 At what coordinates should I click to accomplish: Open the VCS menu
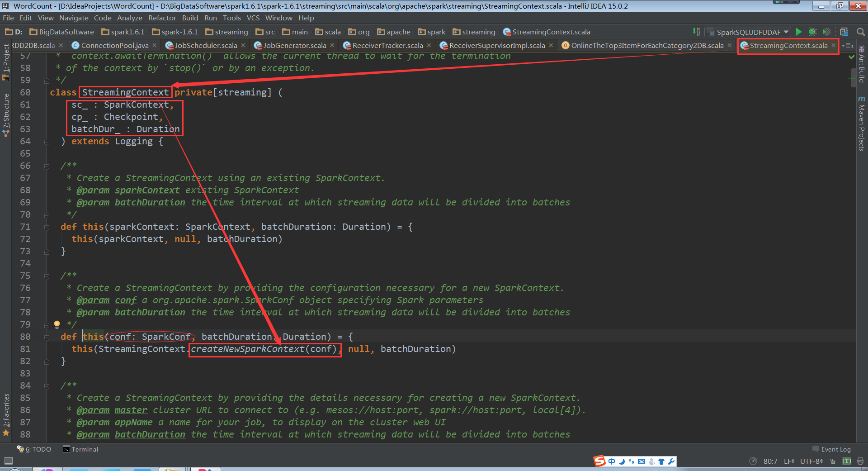coord(253,18)
